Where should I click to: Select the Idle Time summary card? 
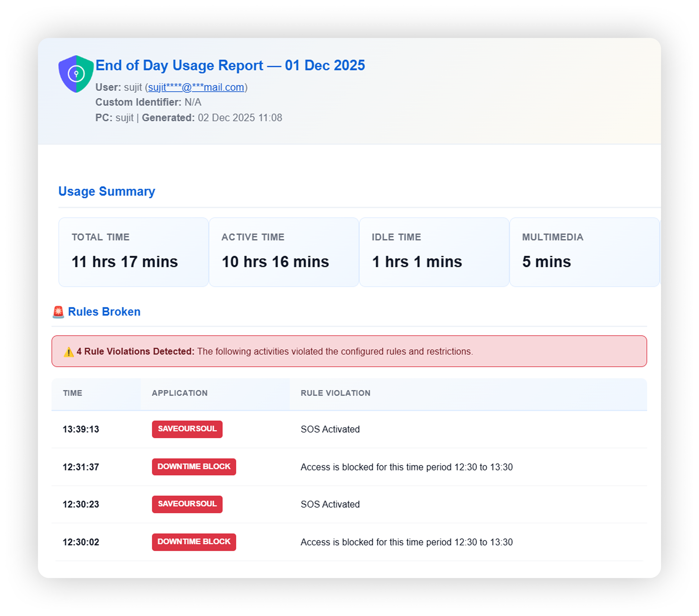434,252
